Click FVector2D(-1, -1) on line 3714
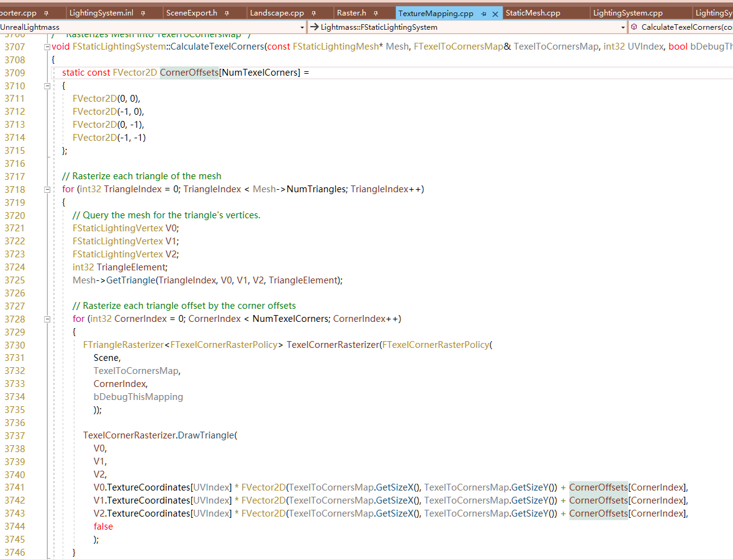This screenshot has width=733, height=560. coord(109,138)
